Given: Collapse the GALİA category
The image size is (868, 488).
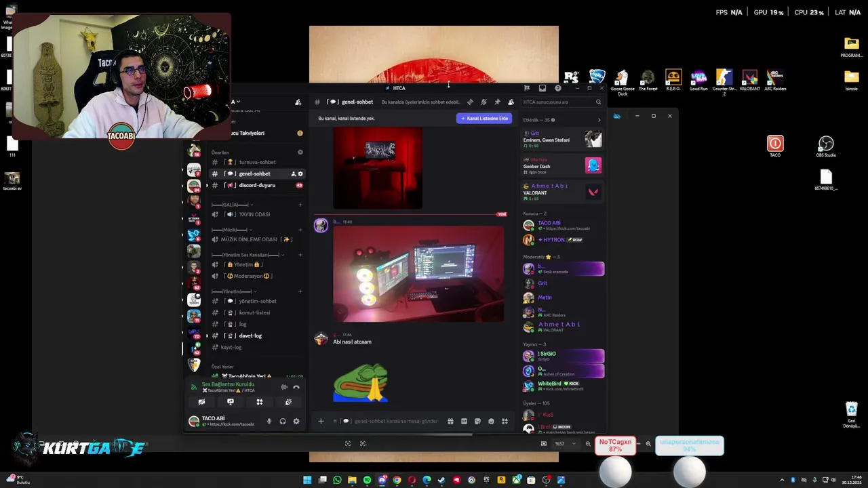Looking at the screenshot, I should coord(232,205).
